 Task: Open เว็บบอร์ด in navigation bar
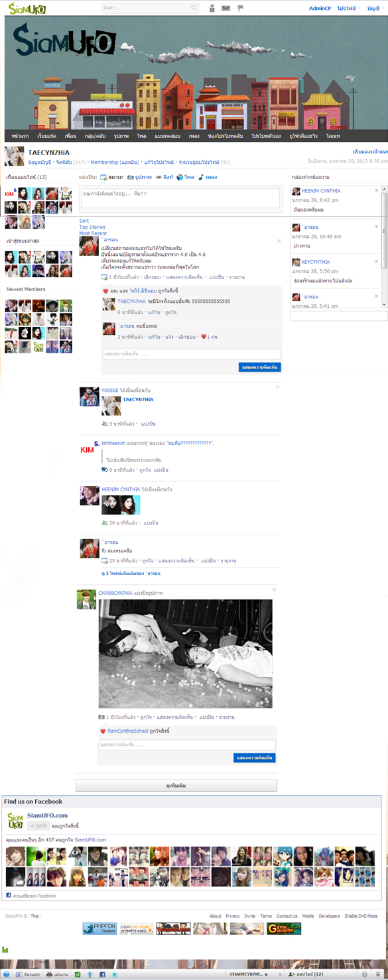[46, 135]
